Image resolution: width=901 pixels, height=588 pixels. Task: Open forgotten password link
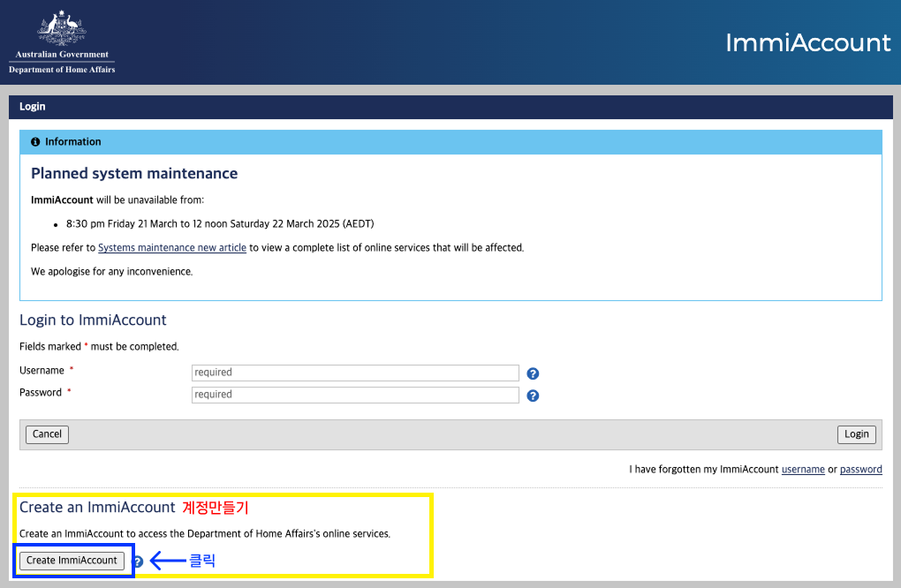(860, 469)
